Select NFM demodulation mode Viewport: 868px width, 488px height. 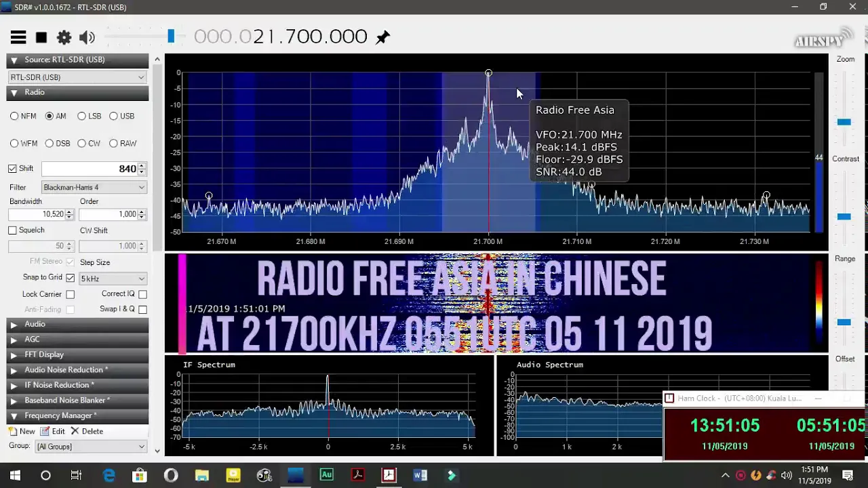click(x=14, y=117)
